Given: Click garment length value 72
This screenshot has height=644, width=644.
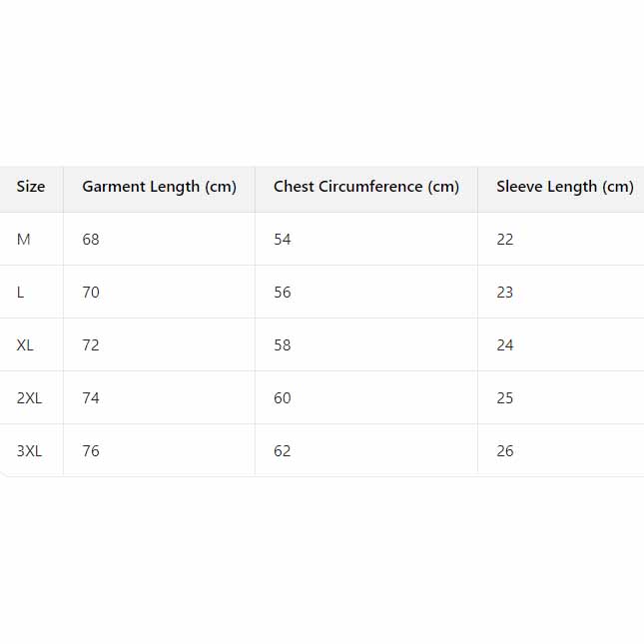Looking at the screenshot, I should tap(91, 345).
